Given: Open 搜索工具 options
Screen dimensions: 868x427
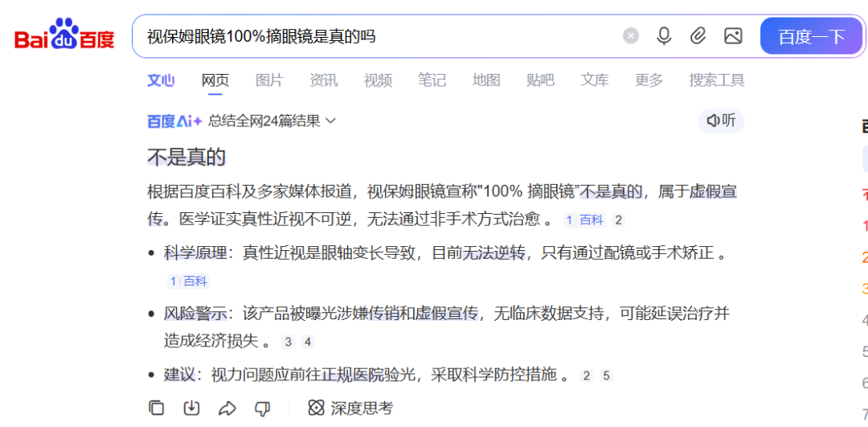Looking at the screenshot, I should coord(716,80).
